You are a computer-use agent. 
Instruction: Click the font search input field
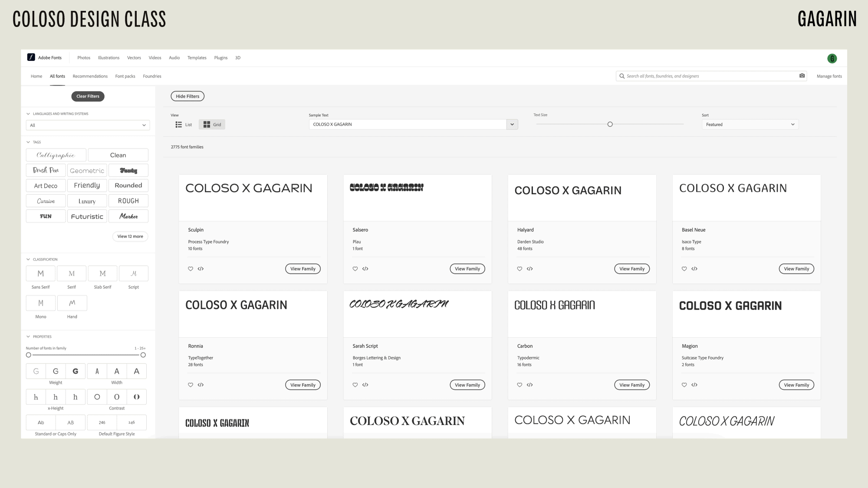point(711,76)
